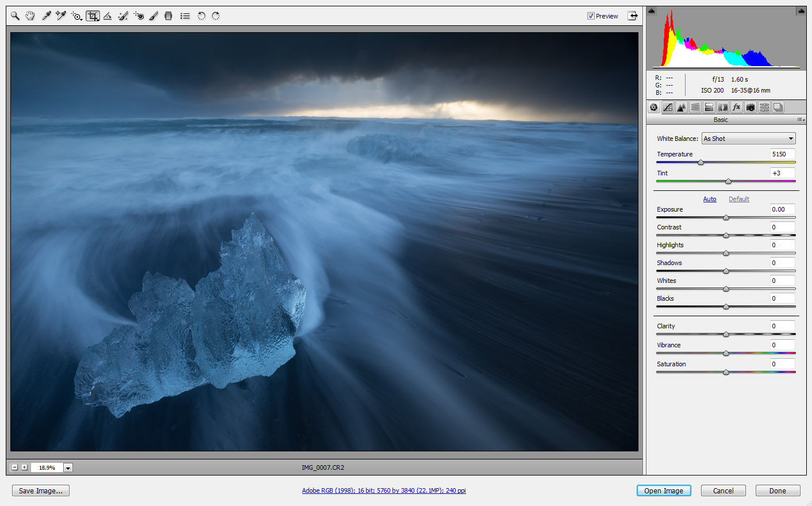Toggle highlight clipping warning in histogram
Screen dimensions: 812x506
(801, 11)
